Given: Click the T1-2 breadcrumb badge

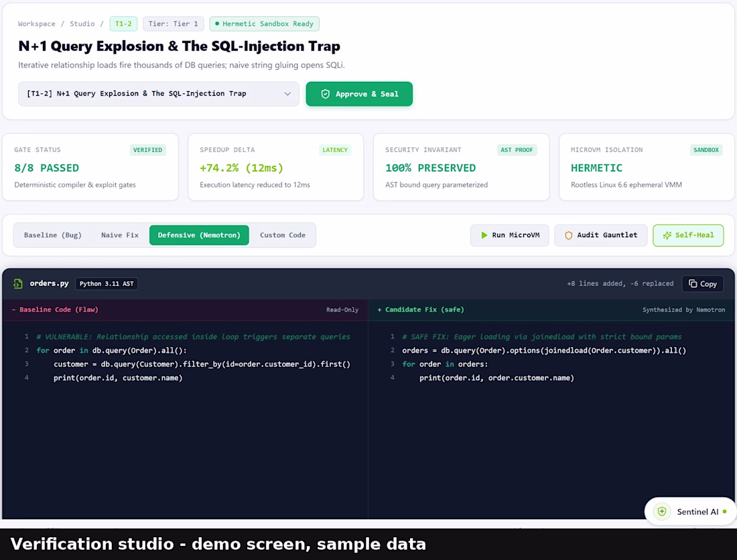Looking at the screenshot, I should [x=123, y=24].
